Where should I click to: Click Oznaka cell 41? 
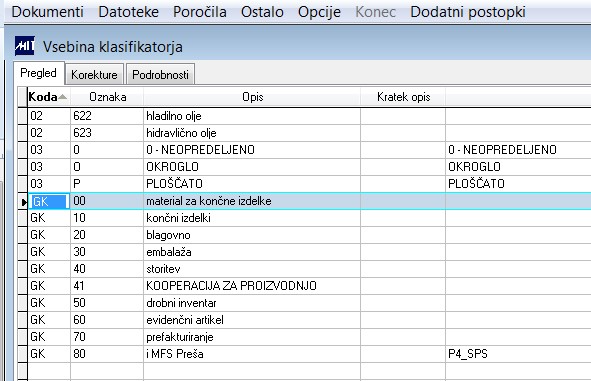[x=107, y=286]
